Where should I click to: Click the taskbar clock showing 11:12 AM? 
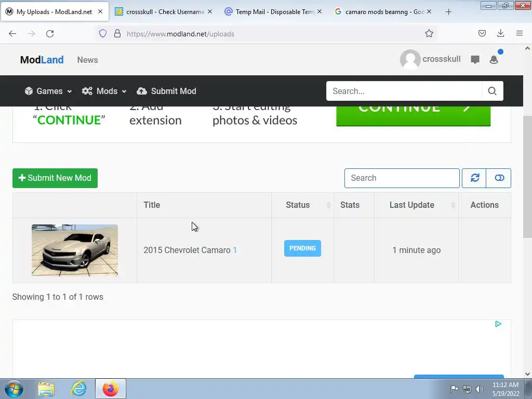[505, 389]
